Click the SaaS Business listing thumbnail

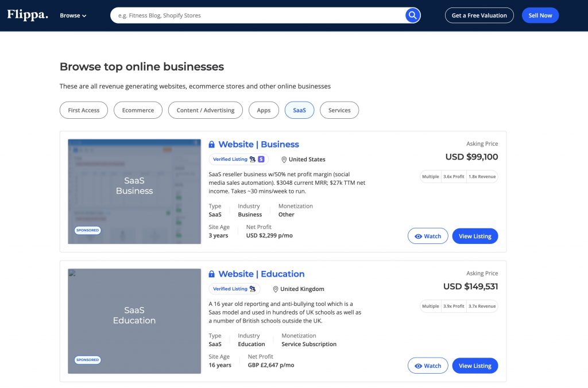coord(134,191)
